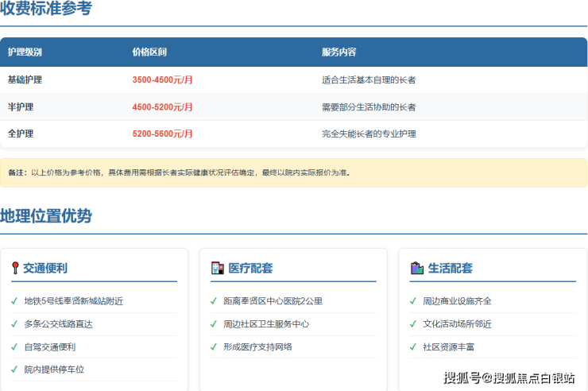This screenshot has width=588, height=391.
Task: Click the pushpin icon beside 交通便利
Action: (15, 268)
